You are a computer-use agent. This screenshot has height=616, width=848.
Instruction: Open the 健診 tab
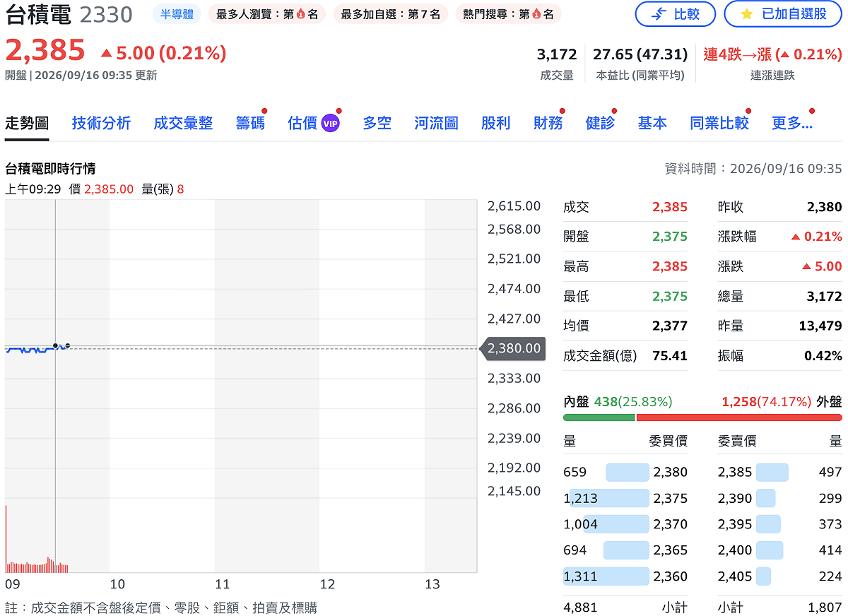[600, 123]
